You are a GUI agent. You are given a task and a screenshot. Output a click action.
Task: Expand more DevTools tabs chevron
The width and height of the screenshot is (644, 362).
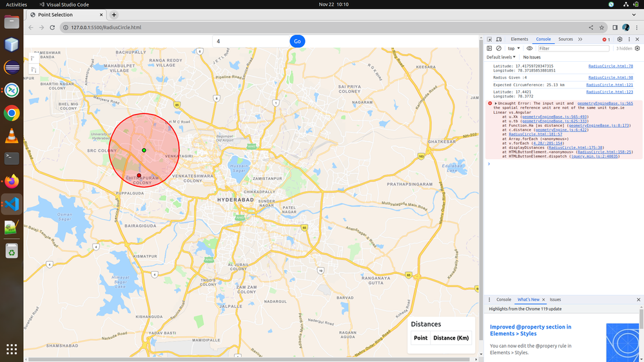coord(580,39)
